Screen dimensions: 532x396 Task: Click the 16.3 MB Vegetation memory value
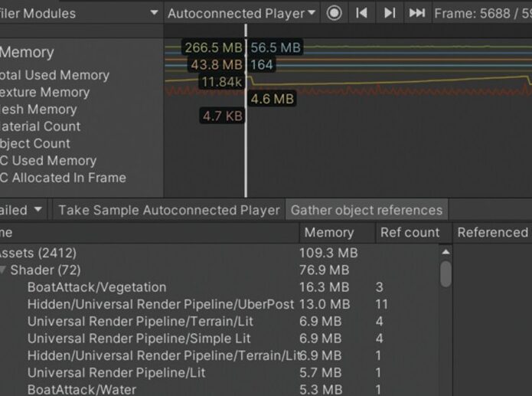click(x=324, y=287)
